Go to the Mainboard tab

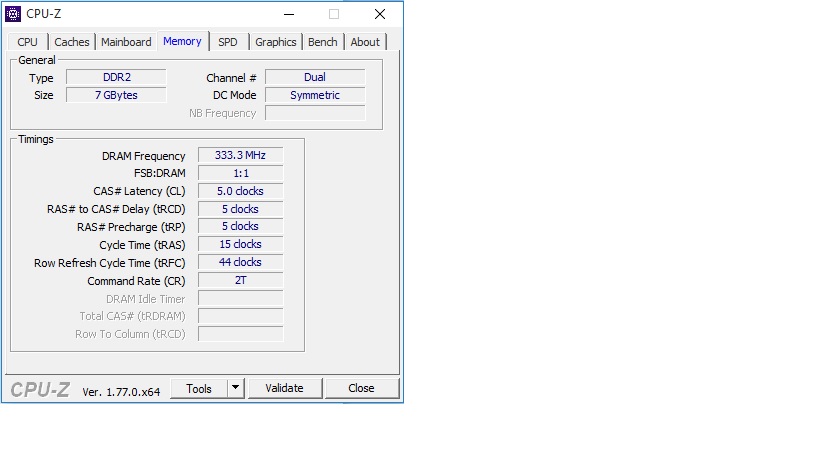[126, 42]
